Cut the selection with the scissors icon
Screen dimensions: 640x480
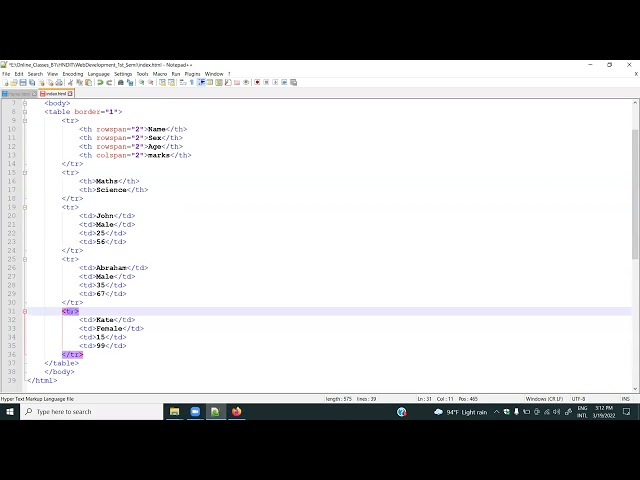click(x=70, y=82)
